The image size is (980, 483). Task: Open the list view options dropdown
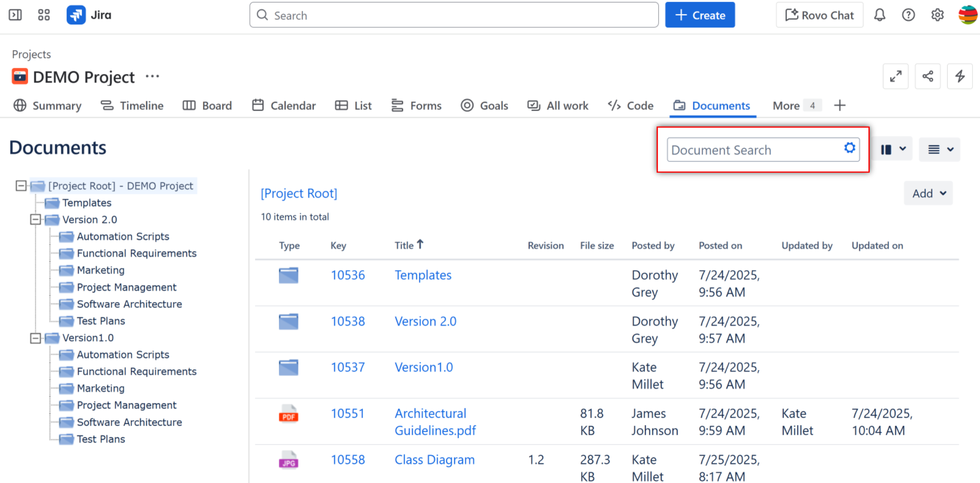coord(940,150)
